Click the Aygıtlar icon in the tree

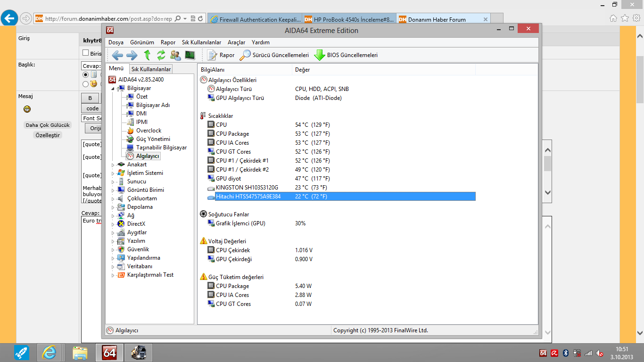click(121, 232)
